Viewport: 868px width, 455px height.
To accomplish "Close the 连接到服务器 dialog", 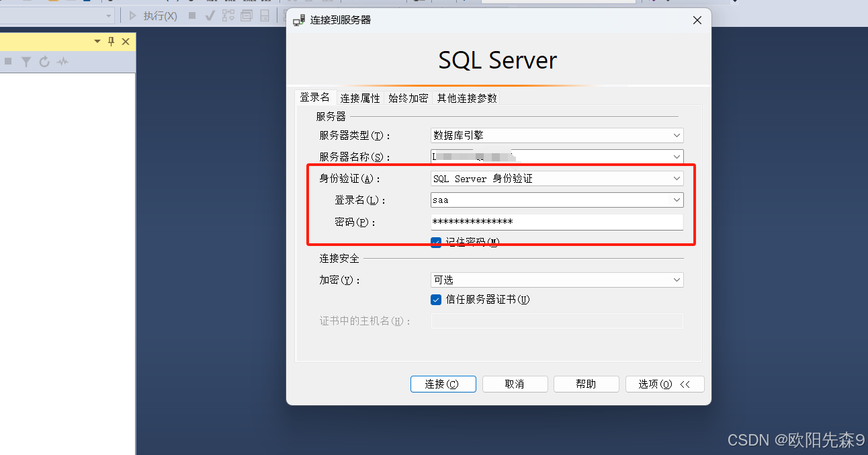I will pos(697,21).
